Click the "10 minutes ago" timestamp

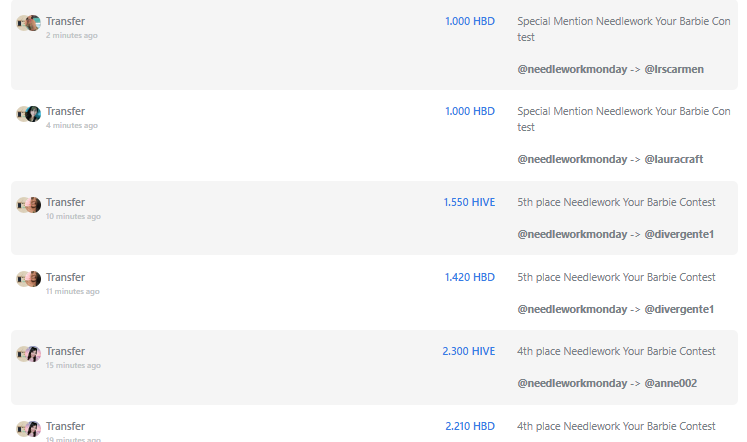[x=73, y=216]
